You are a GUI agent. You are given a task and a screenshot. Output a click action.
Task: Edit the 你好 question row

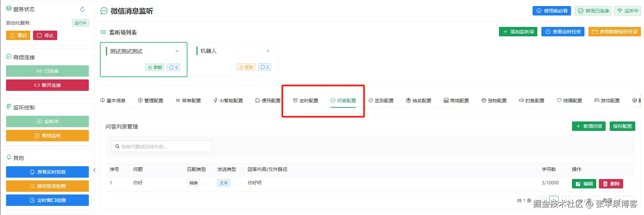[584, 184]
